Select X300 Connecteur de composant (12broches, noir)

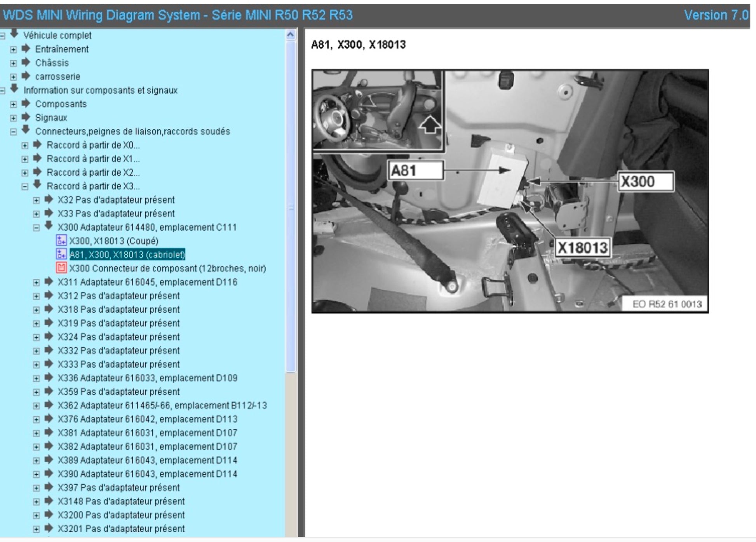[167, 268]
